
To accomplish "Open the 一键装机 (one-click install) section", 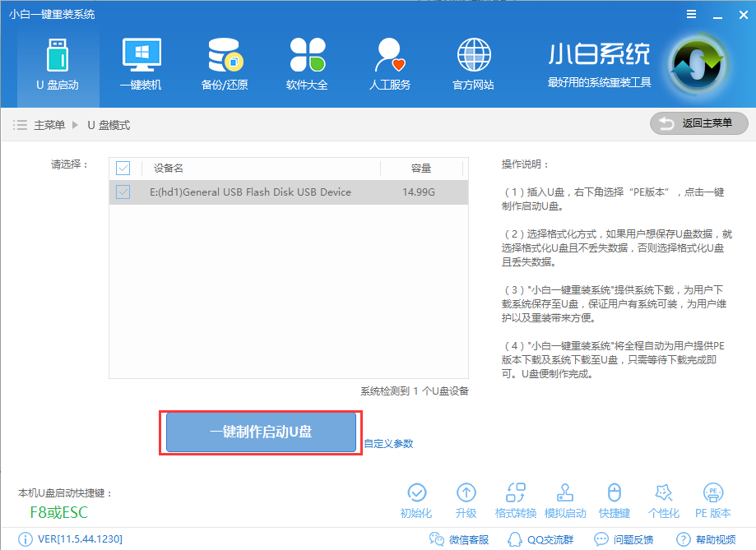I will pyautogui.click(x=140, y=62).
